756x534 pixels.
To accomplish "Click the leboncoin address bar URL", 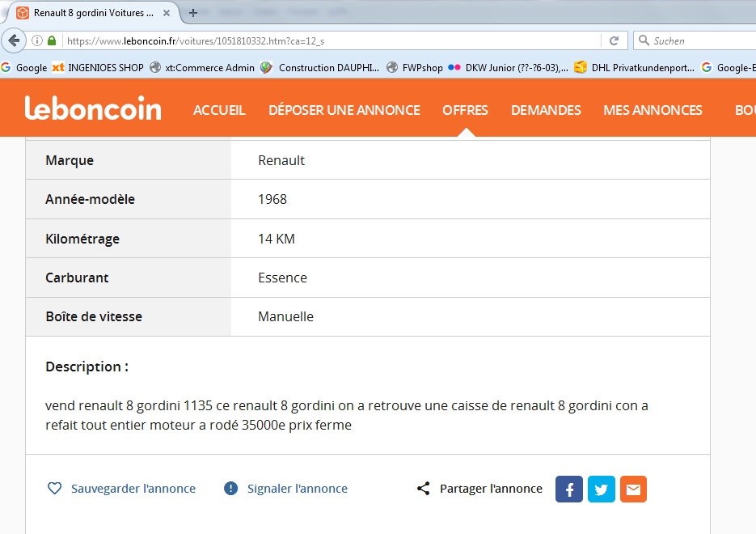I will pos(196,41).
